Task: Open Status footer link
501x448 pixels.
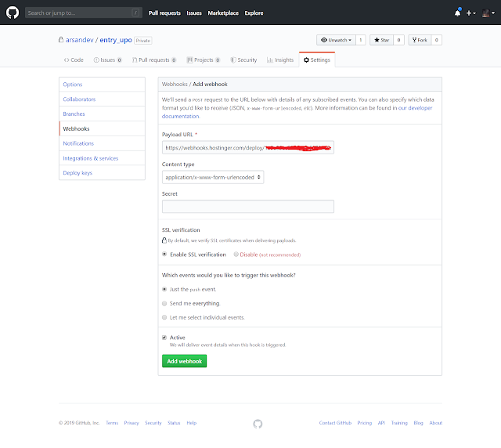Action: [x=174, y=423]
